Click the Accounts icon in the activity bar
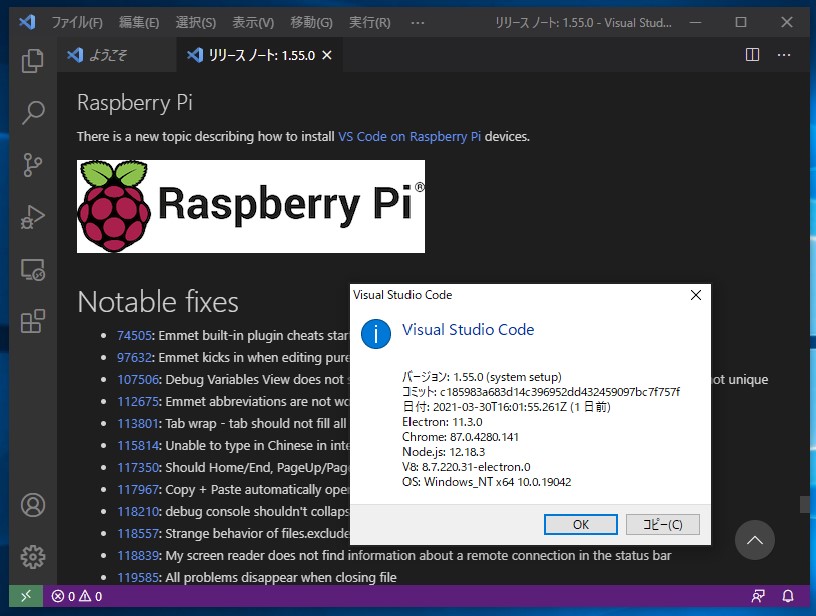 tap(32, 505)
